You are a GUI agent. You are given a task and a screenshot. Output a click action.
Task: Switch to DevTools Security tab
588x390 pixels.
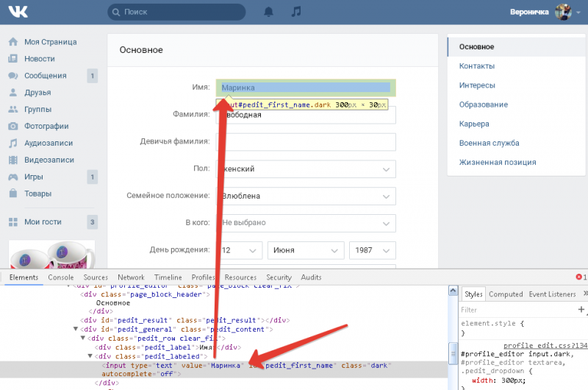click(279, 277)
